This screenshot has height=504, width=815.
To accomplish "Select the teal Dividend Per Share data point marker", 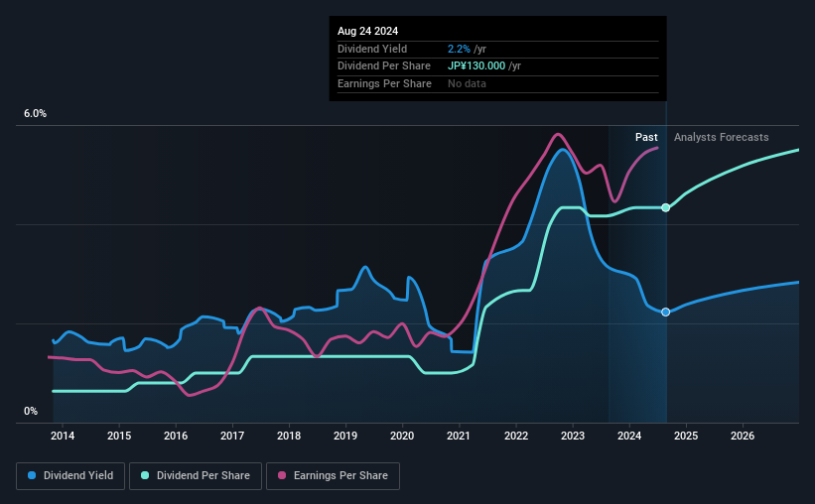I will [665, 207].
